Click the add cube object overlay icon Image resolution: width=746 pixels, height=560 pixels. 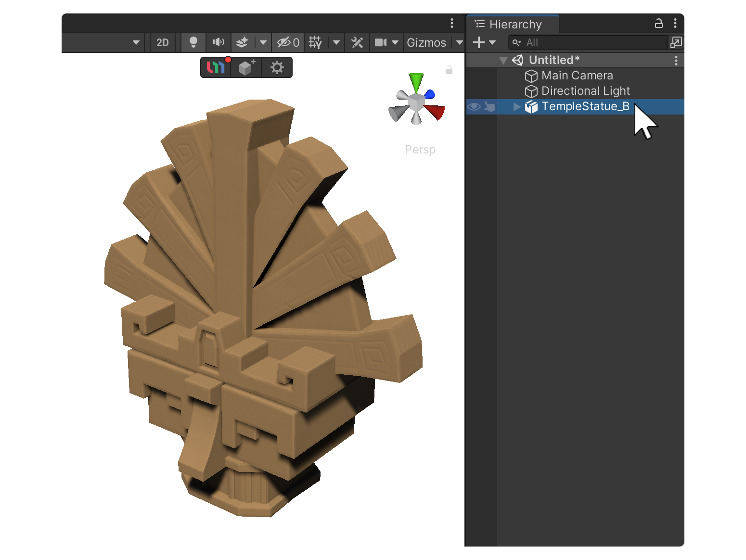[246, 67]
